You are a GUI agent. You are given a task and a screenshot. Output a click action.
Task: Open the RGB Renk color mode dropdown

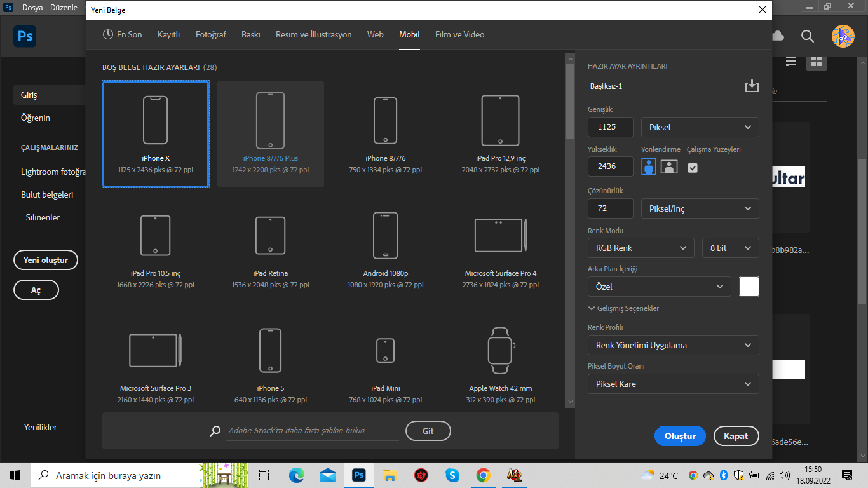pyautogui.click(x=641, y=248)
